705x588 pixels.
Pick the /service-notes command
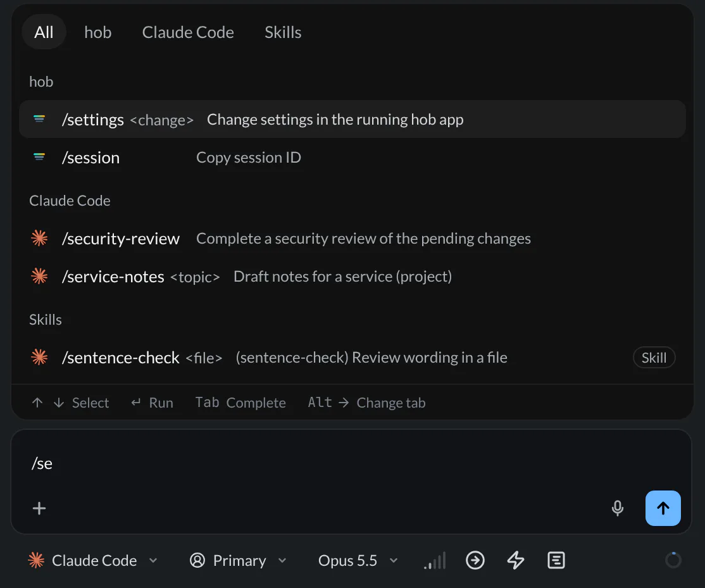coord(352,277)
